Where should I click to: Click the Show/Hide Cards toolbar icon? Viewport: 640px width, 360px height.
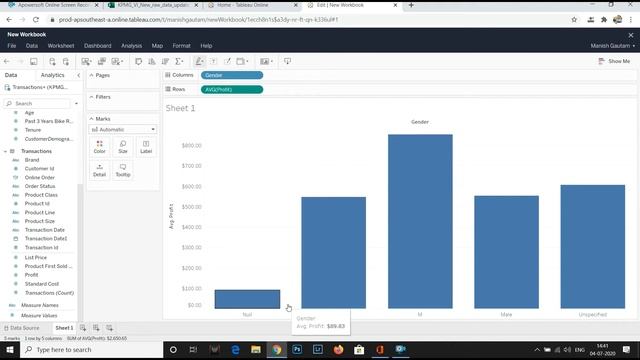pos(266,61)
